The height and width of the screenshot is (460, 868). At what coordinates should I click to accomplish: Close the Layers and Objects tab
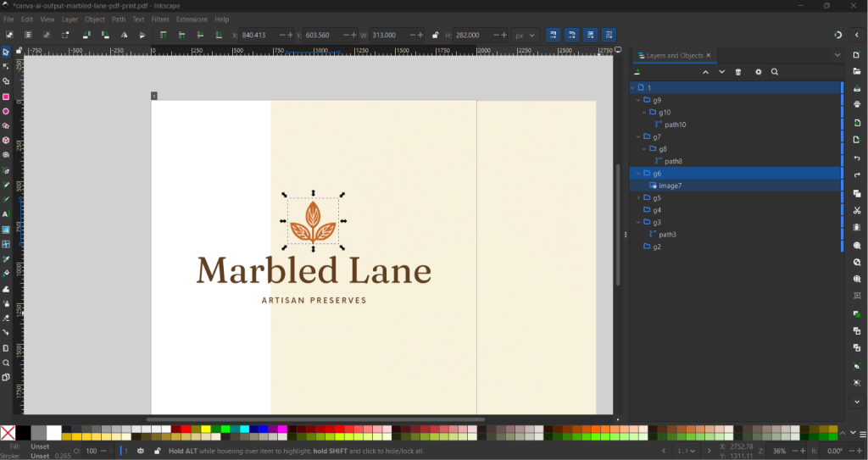coord(708,55)
